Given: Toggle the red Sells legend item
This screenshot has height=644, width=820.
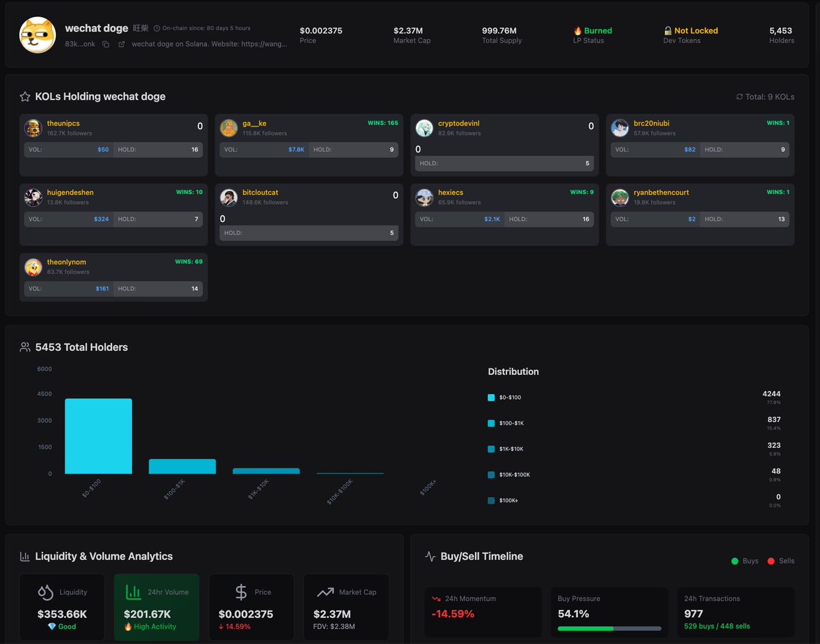Looking at the screenshot, I should 781,561.
